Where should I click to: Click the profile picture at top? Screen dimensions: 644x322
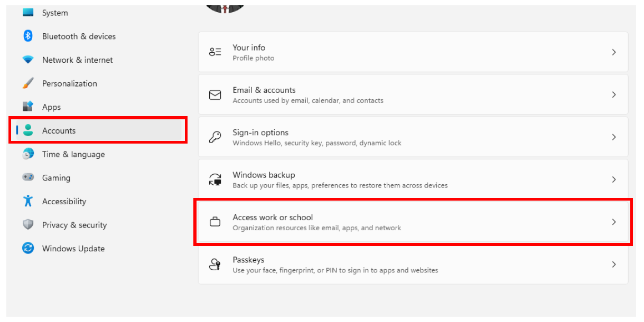tap(225, 6)
